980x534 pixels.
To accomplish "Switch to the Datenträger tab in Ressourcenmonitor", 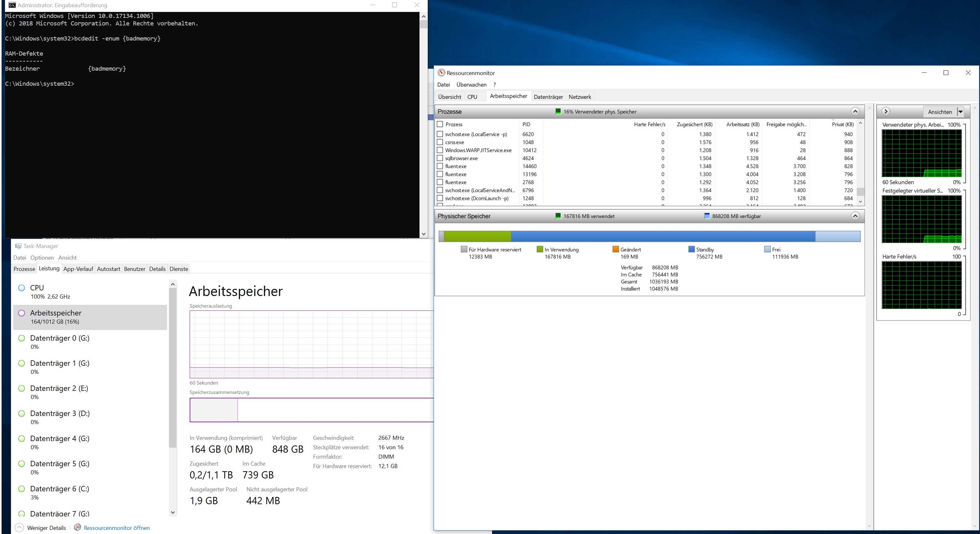I will coord(548,97).
